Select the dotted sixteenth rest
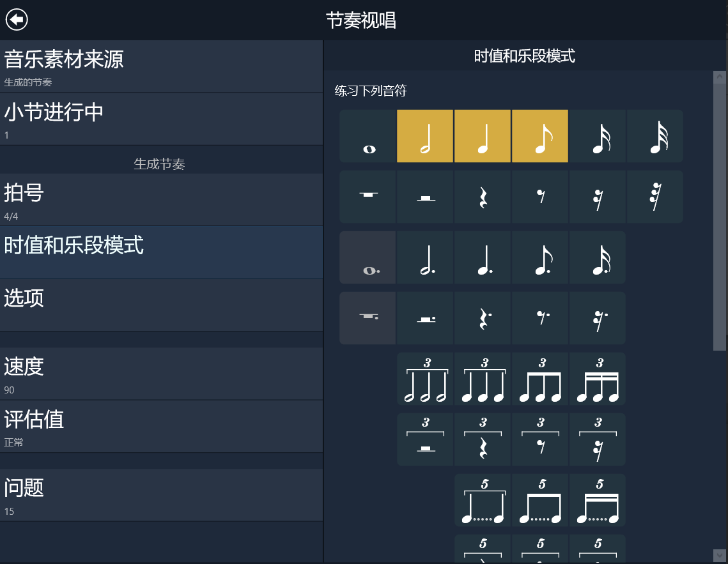The height and width of the screenshot is (564, 728). point(598,318)
